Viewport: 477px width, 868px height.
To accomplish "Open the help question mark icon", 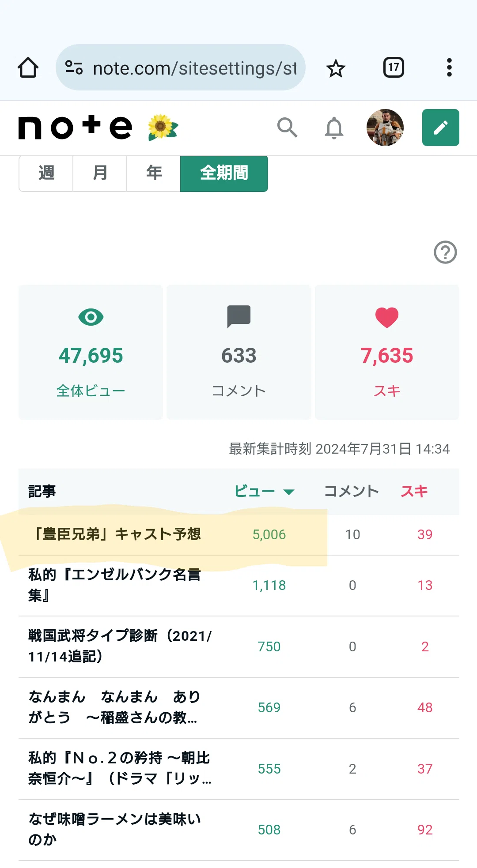I will tap(445, 252).
